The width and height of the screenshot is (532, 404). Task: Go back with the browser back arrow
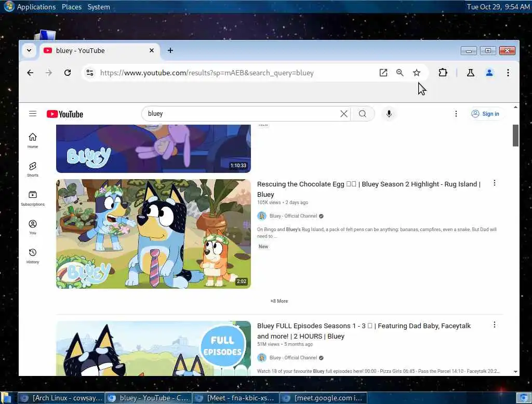(x=30, y=73)
